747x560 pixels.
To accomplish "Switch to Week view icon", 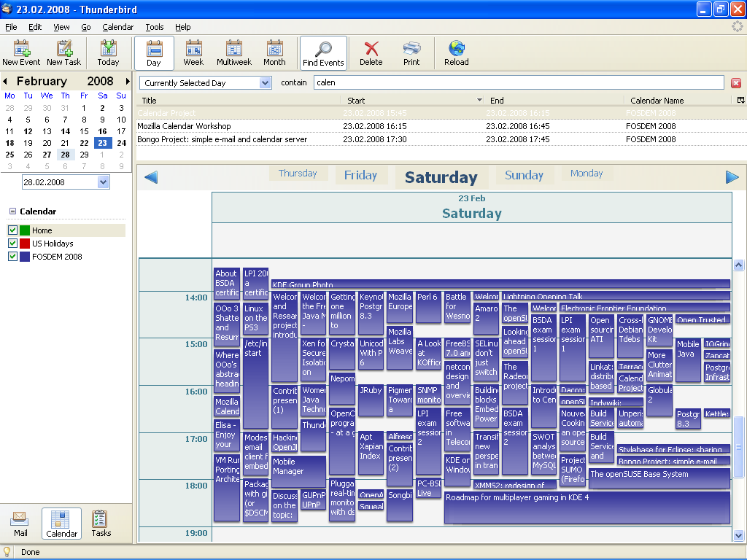I will (193, 53).
